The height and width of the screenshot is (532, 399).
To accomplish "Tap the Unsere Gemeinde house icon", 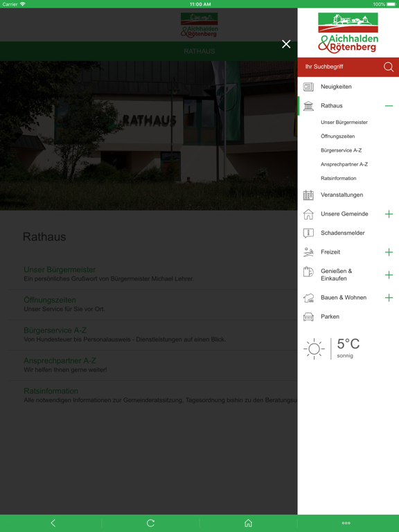I will point(308,214).
